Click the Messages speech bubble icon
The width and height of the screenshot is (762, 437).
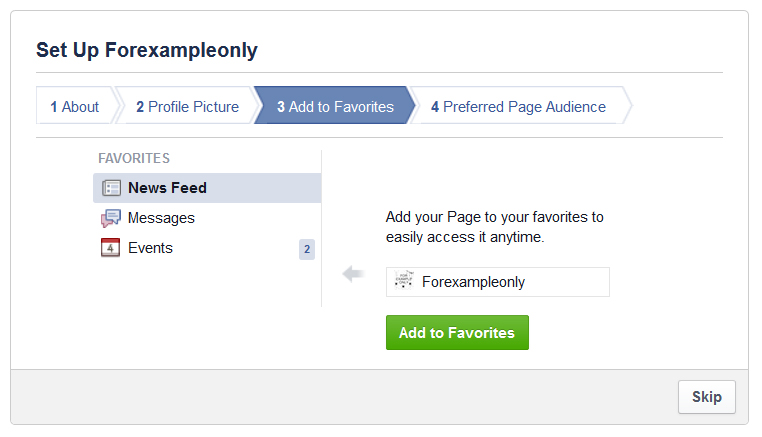111,218
